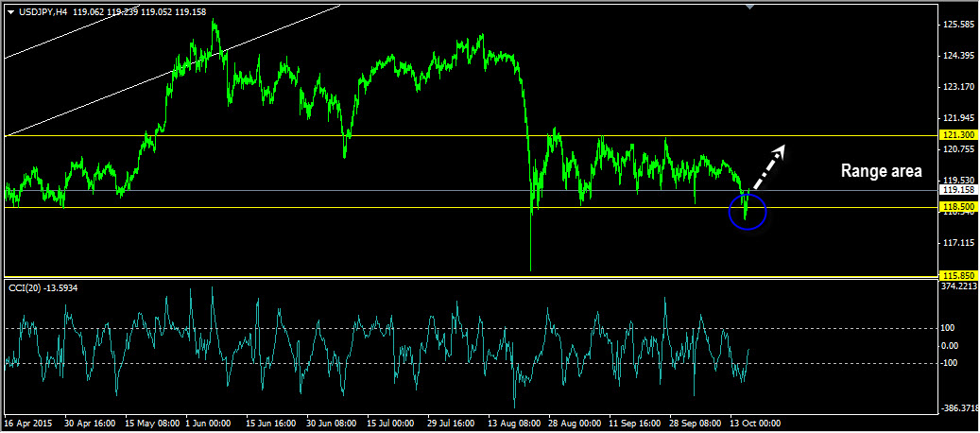Click the 16 Apr 2015 date label
Screen dimensions: 980x433
pos(28,424)
